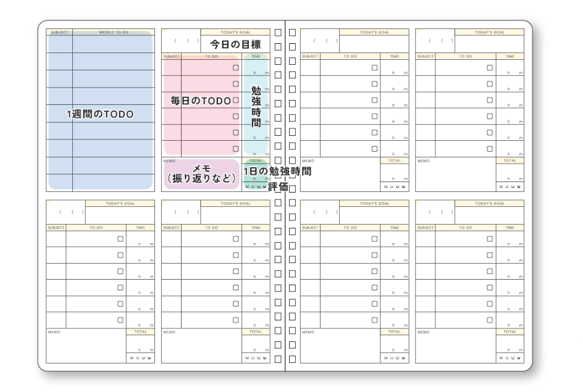This screenshot has height=392, width=583.
Task: Mark the X face on the third top-row page
Action: pos(386,186)
